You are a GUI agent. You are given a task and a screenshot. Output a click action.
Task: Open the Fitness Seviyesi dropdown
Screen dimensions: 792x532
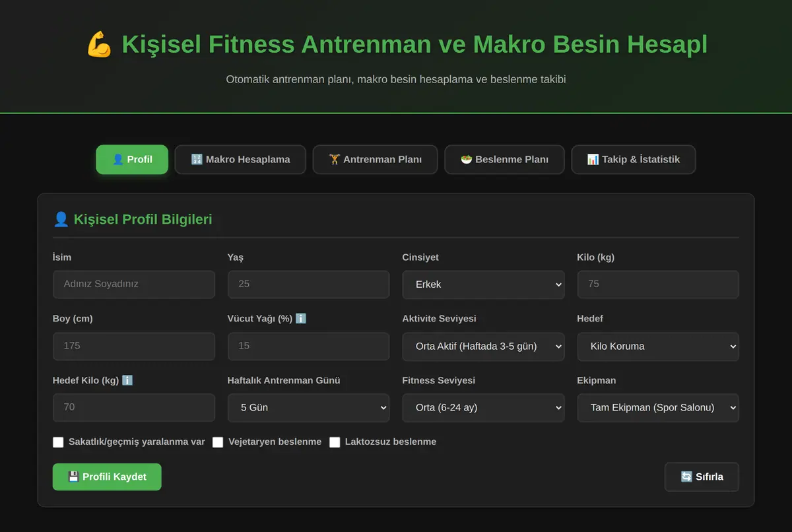click(483, 408)
